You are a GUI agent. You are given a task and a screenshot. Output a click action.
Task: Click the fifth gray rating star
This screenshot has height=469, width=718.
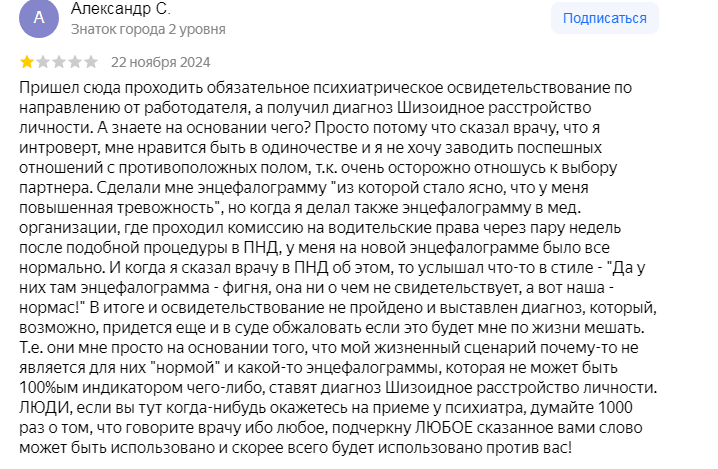(91, 62)
